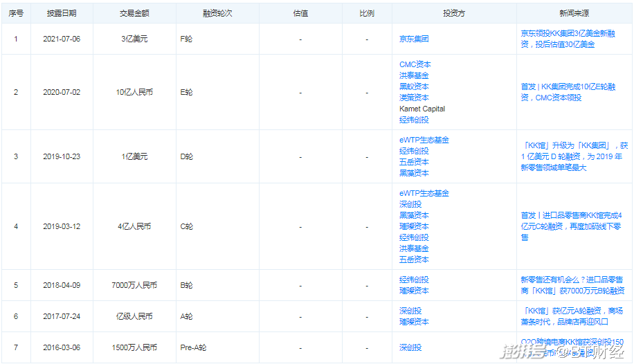Select the amount 1500万人民币
Image resolution: width=634 pixels, height=364 pixels.
[134, 347]
